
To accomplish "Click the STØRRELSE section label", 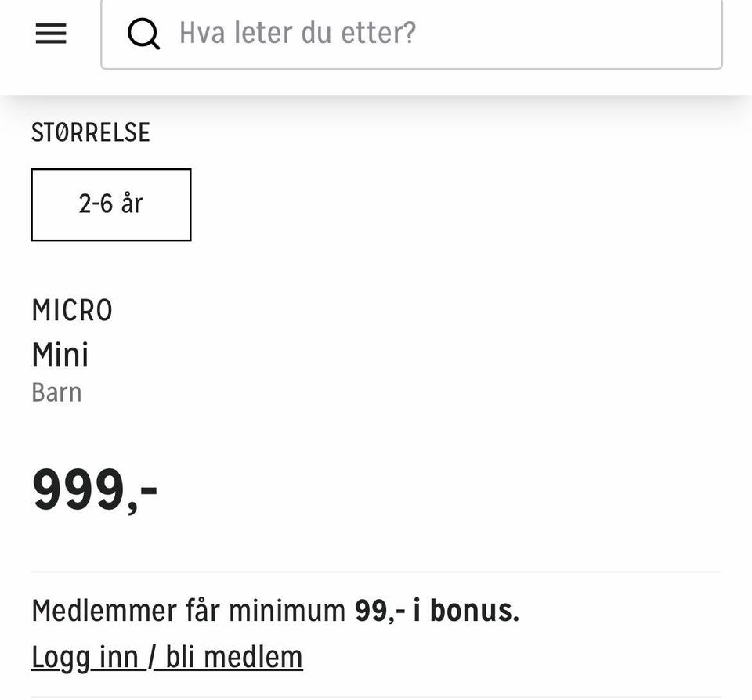I will coord(91,133).
